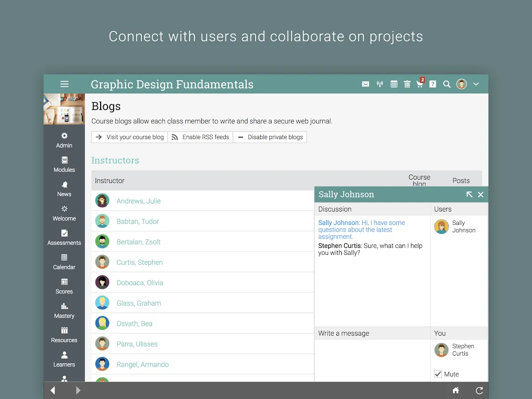Click the trash bin icon in header

(407, 84)
